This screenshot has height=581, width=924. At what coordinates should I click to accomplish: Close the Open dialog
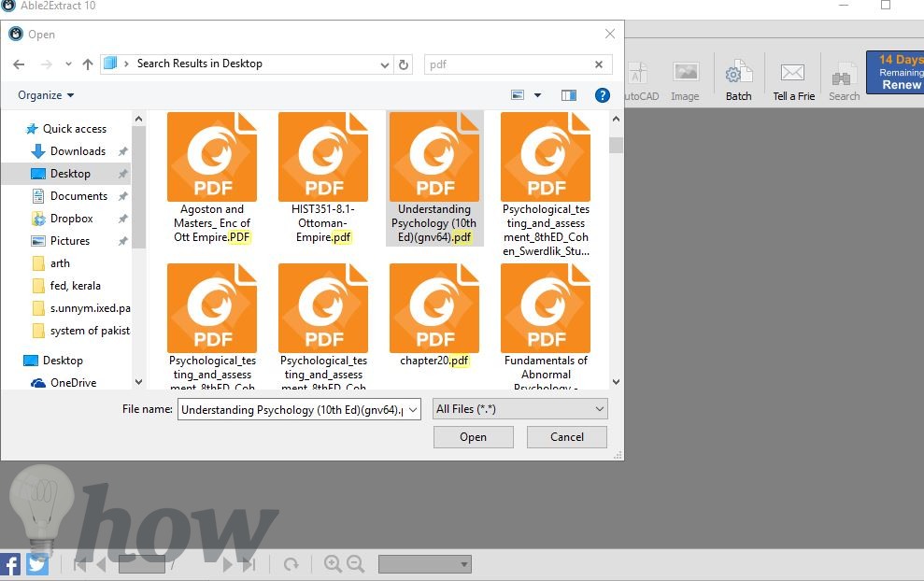tap(610, 35)
